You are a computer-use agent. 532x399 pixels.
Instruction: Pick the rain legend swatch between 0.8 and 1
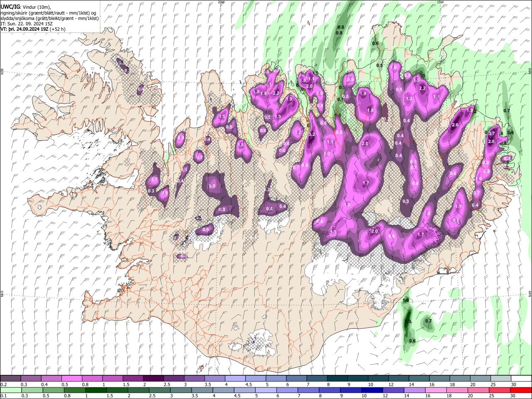click(74, 390)
